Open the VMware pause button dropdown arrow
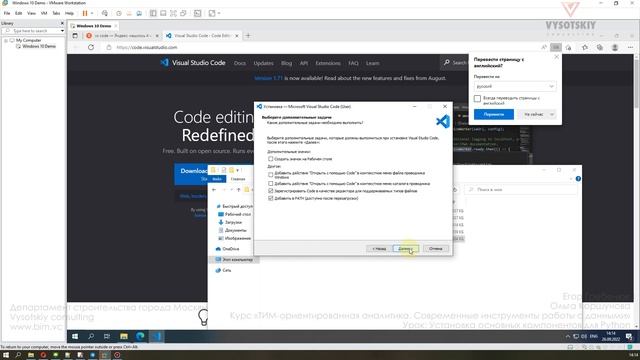640x360 pixels. click(92, 13)
